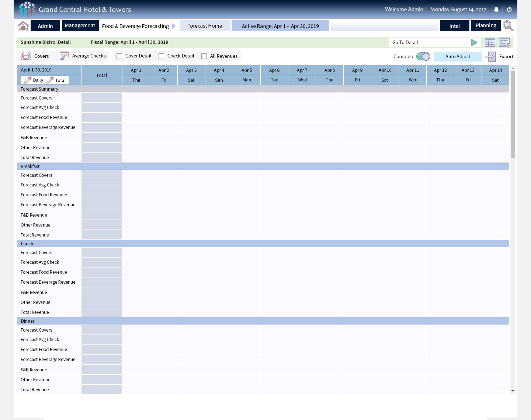
Task: Check the Check Detail checkbox
Action: [162, 56]
